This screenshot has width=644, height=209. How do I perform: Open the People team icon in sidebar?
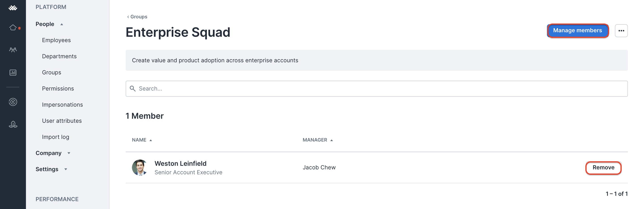point(13,50)
